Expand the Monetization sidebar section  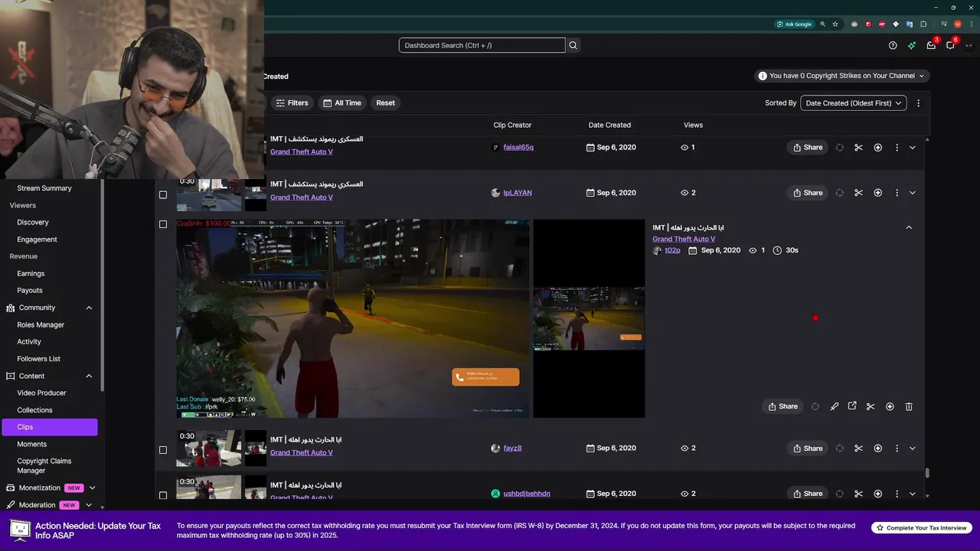pos(92,487)
